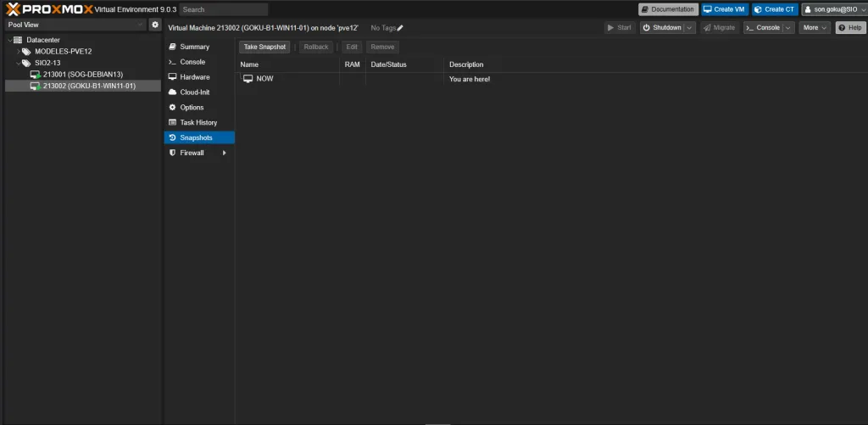
Task: Open the Summary panel
Action: [x=194, y=47]
